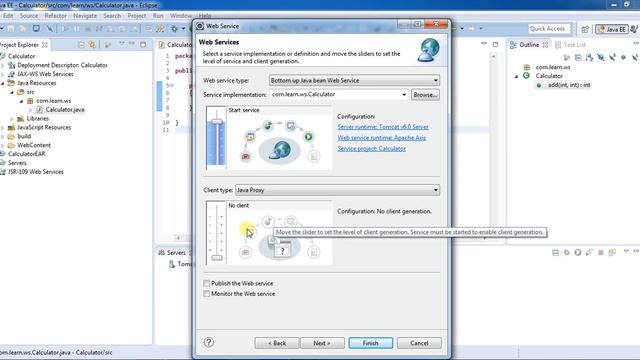Open the Service project: Calculator link
Image resolution: width=640 pixels, height=360 pixels.
click(x=371, y=149)
